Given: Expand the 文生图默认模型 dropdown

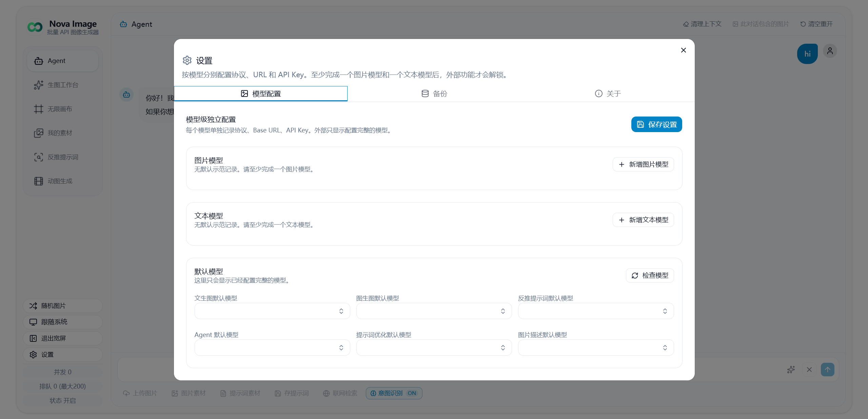Looking at the screenshot, I should [x=272, y=311].
